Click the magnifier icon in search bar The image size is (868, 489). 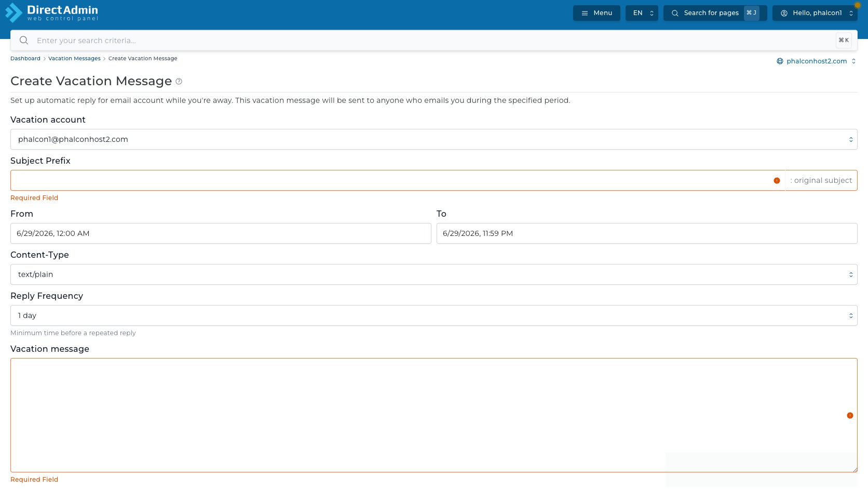(x=24, y=41)
